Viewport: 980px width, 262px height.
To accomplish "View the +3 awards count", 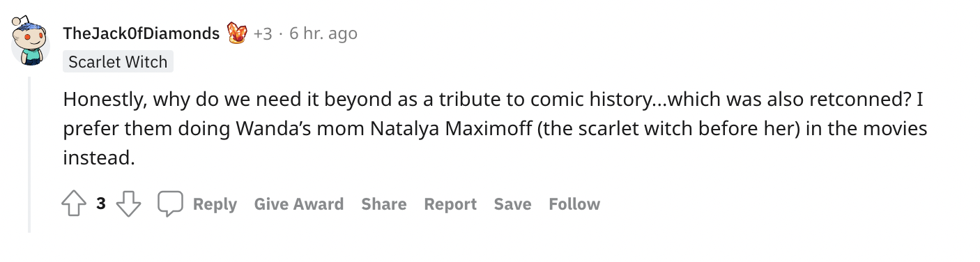I will [263, 33].
